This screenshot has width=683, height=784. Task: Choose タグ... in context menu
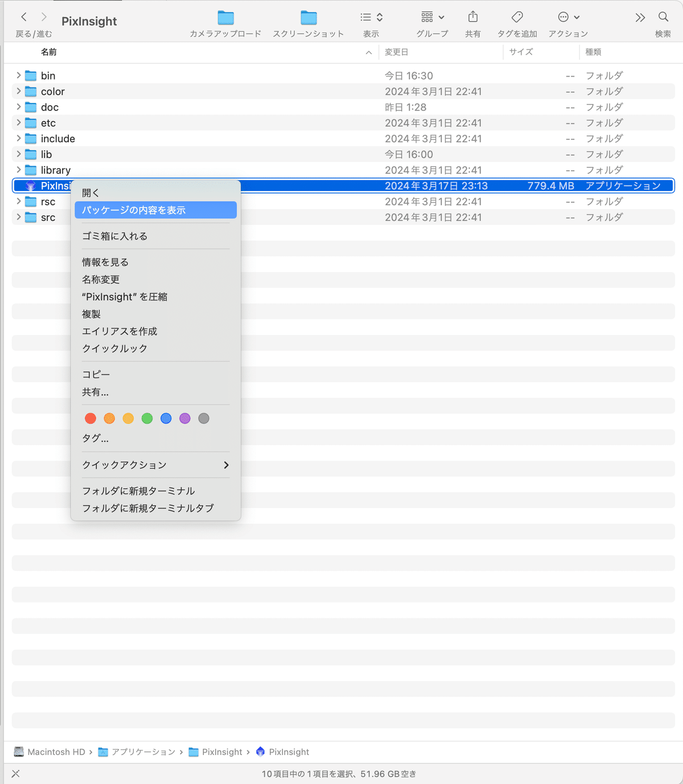click(155, 439)
